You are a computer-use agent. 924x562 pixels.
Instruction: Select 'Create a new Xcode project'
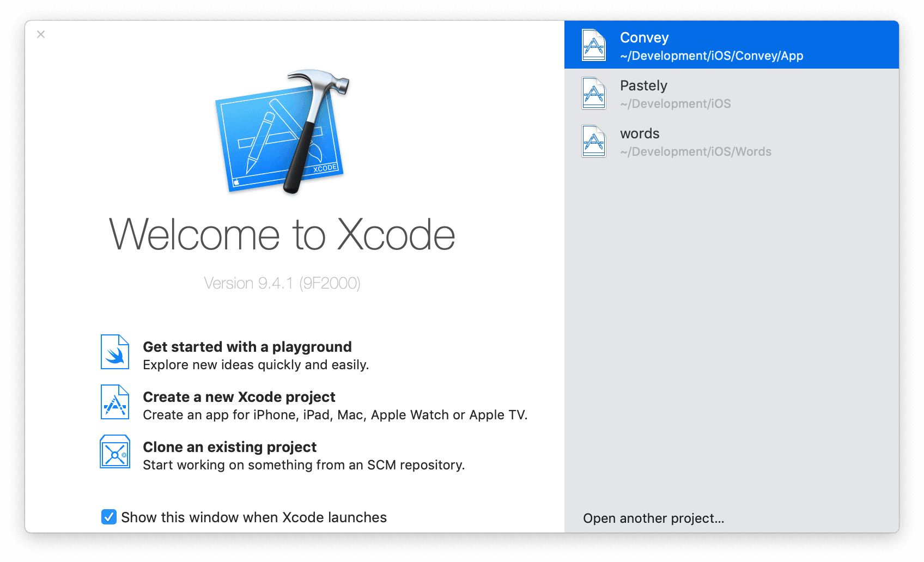click(239, 397)
